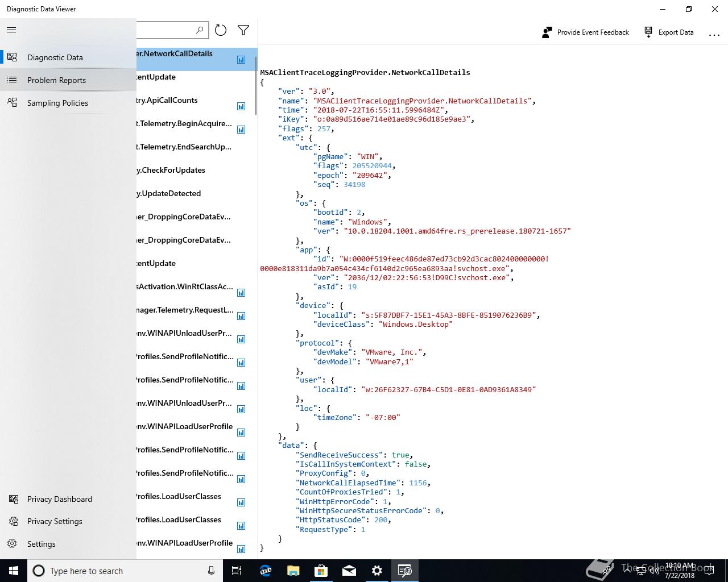Open Problem Reports section
This screenshot has width=728, height=582.
68,80
